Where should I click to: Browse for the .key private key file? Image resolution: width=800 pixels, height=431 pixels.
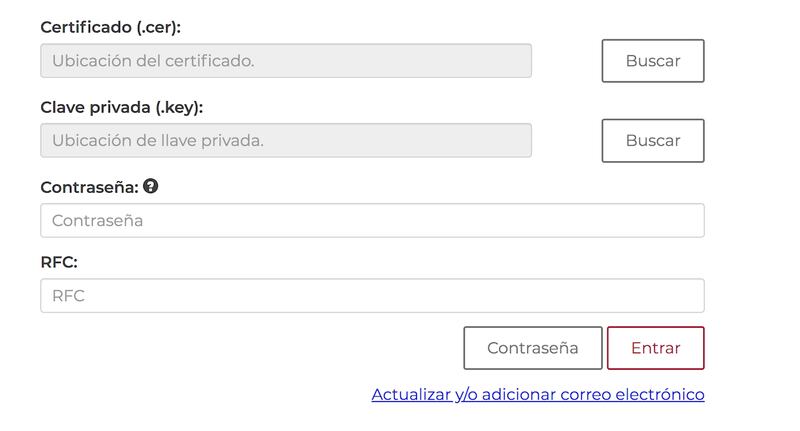[x=653, y=141]
